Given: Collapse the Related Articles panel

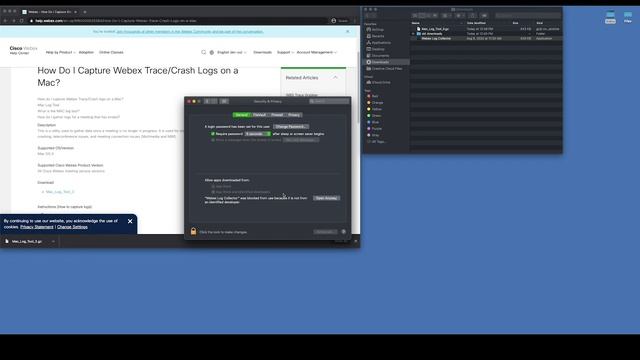Looking at the screenshot, I should [335, 78].
